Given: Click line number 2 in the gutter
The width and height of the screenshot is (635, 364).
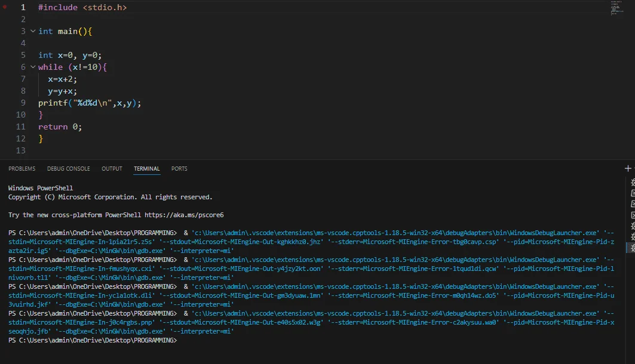Looking at the screenshot, I should [x=23, y=19].
